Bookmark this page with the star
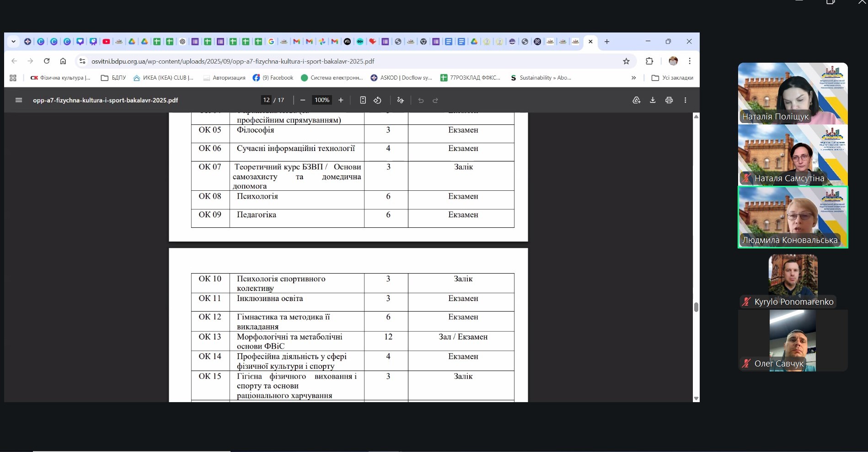 coord(626,61)
